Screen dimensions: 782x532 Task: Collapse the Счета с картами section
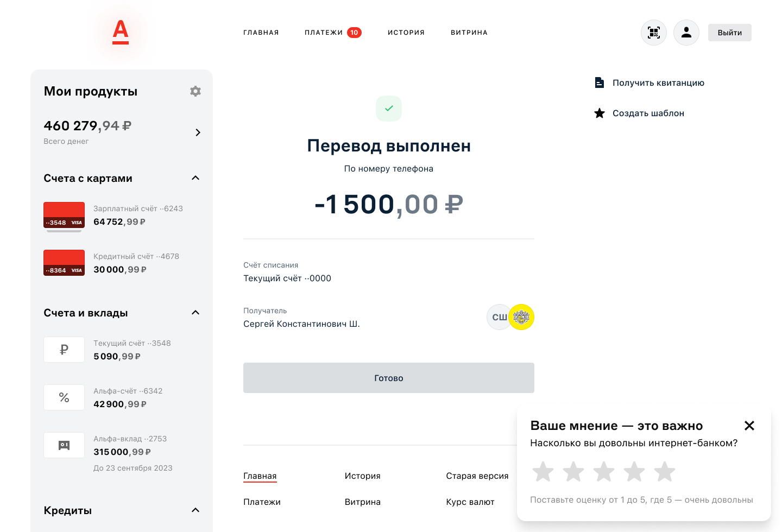(195, 178)
